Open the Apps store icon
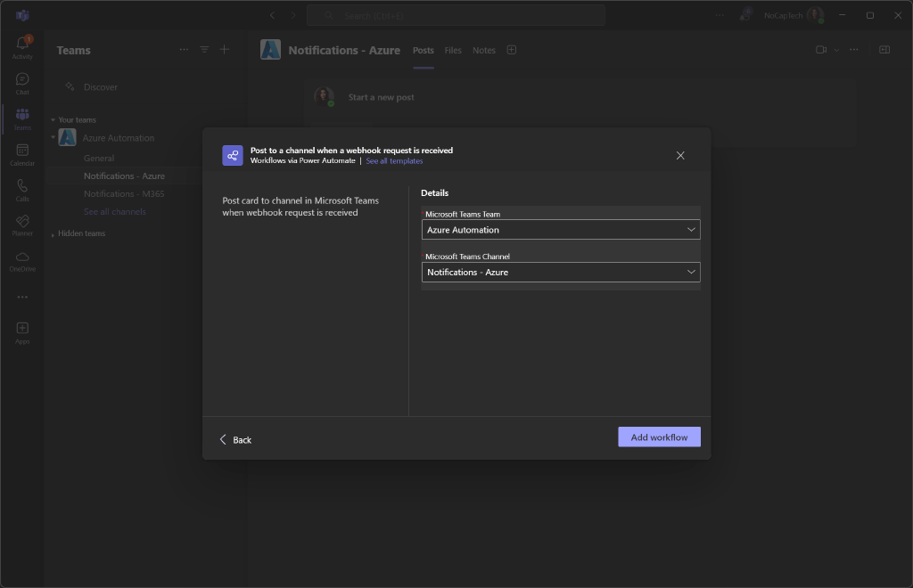Screen dimensions: 913x588 (22, 331)
